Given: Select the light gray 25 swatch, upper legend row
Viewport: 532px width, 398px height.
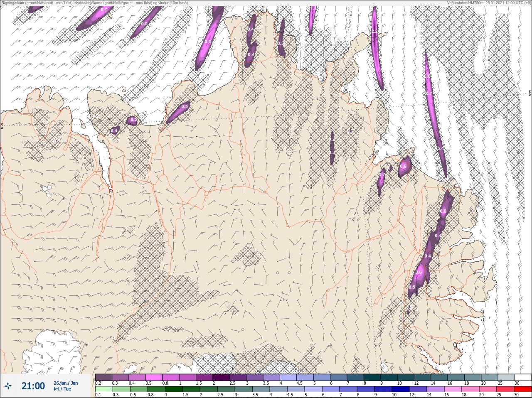Looking at the screenshot, I should pos(506,377).
